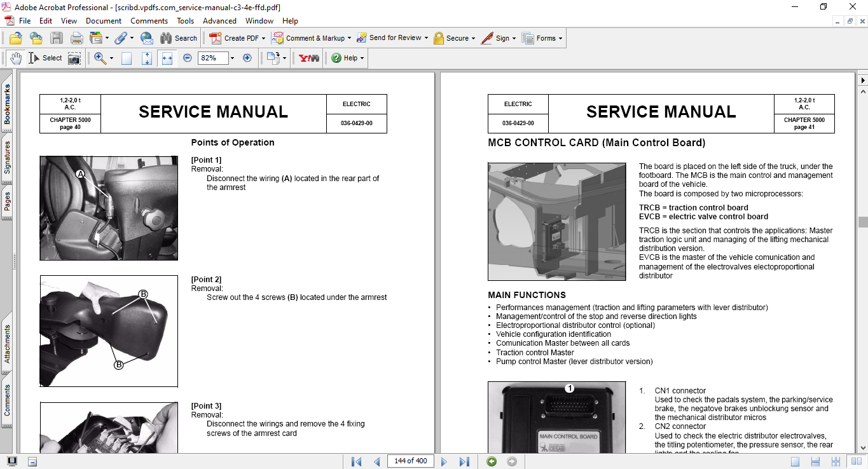The height and width of the screenshot is (469, 868).
Task: Open the Comments side panel tab
Action: [x=7, y=400]
